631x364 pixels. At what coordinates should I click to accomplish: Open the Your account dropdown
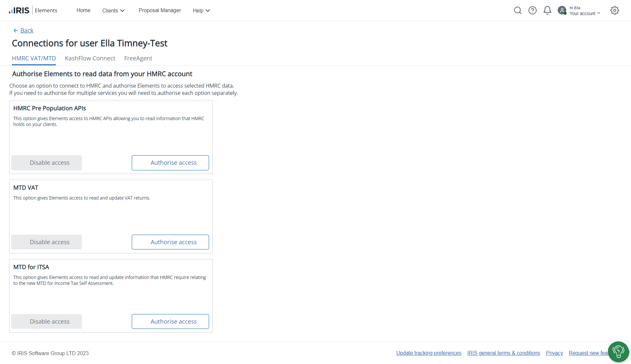tap(585, 13)
